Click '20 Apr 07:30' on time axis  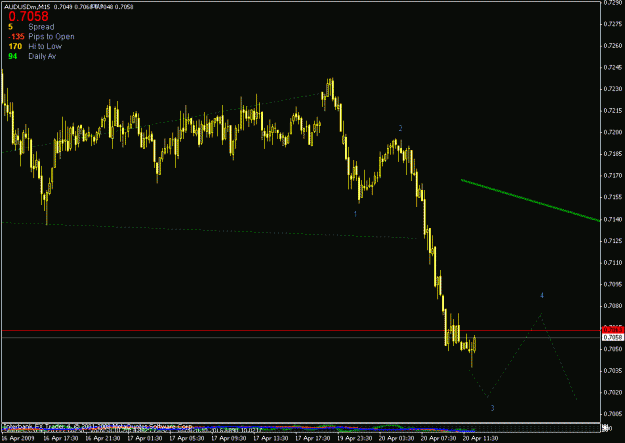[438, 438]
